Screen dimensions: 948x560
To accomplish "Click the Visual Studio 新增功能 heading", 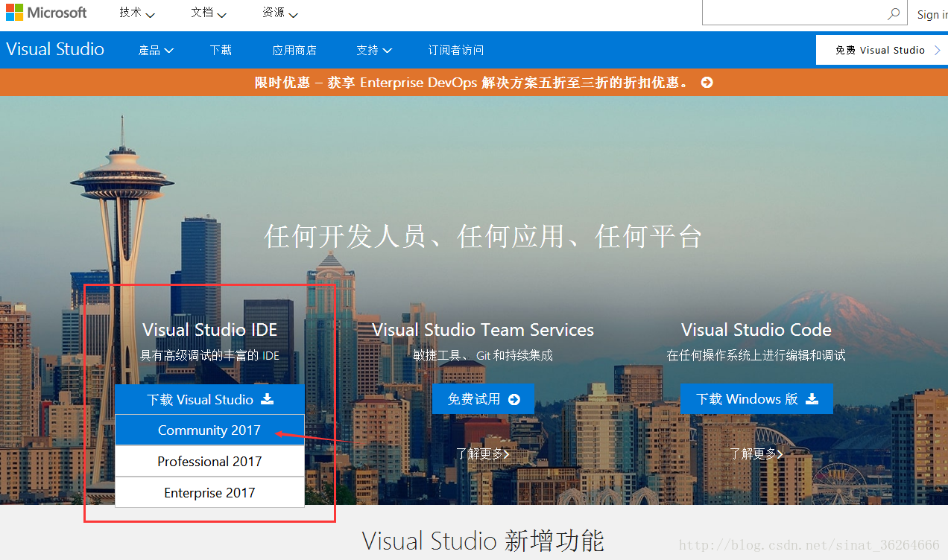I will click(483, 541).
